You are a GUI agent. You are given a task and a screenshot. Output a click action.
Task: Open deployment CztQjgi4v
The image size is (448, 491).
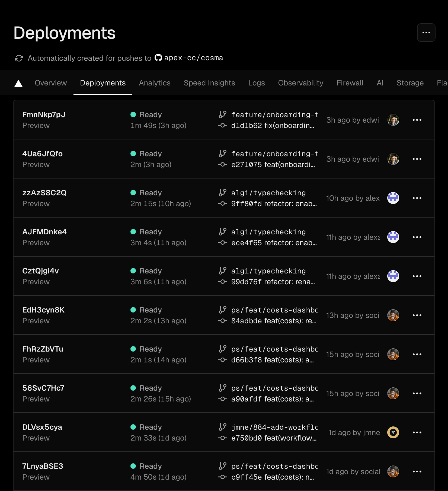pos(40,271)
